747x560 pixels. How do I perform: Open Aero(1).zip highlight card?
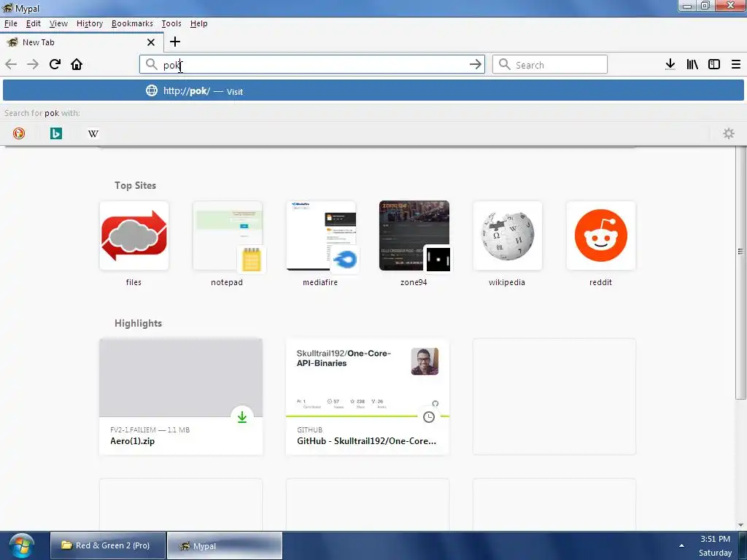pos(181,397)
